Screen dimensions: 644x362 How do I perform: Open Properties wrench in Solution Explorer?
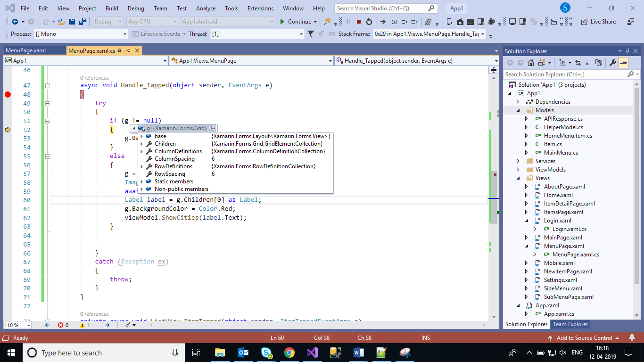[x=613, y=63]
